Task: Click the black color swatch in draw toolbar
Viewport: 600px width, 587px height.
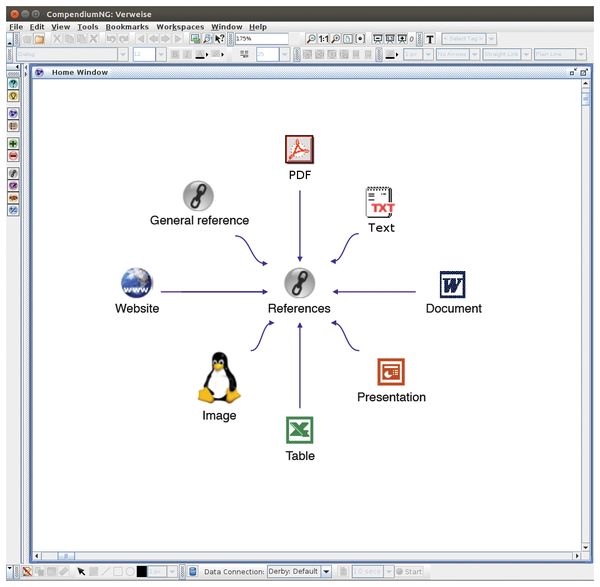Action: point(142,571)
